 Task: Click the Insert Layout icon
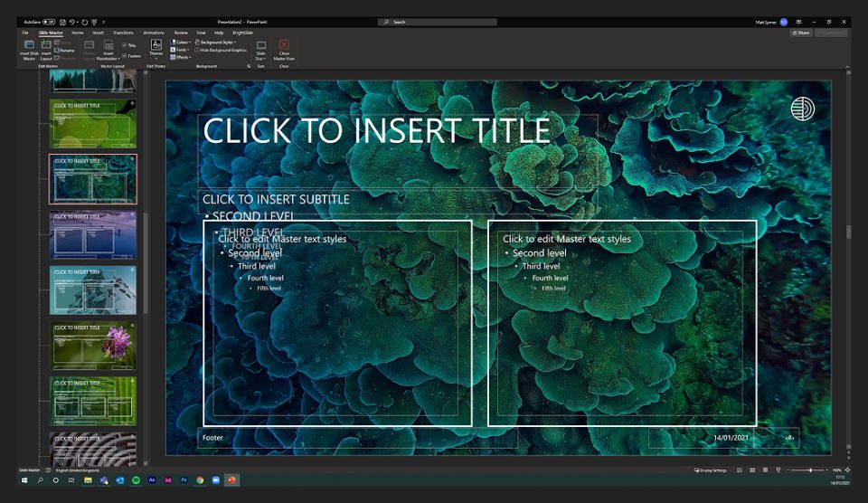[46, 45]
